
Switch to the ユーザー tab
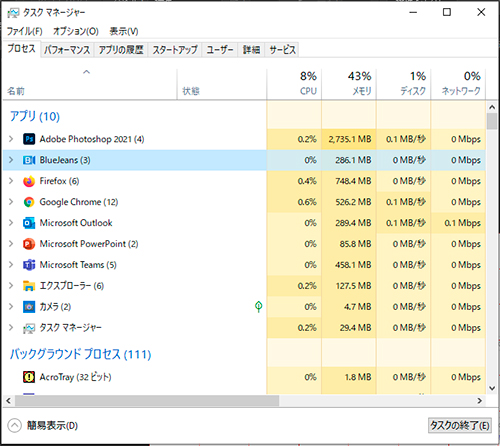tap(220, 50)
